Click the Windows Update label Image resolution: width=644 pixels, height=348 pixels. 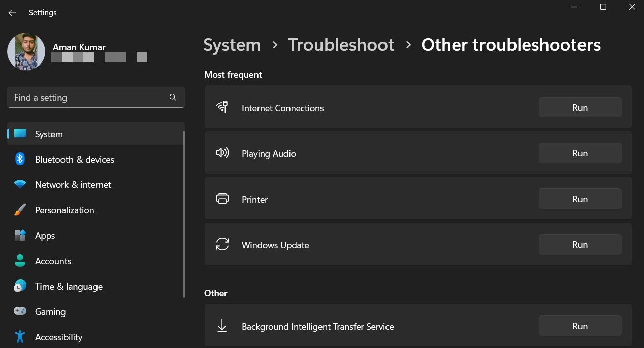pos(275,245)
